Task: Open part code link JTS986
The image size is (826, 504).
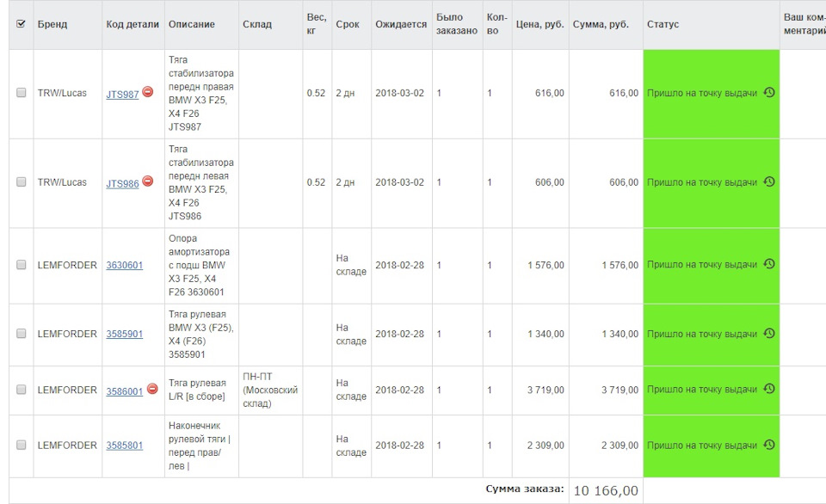Action: tap(122, 184)
